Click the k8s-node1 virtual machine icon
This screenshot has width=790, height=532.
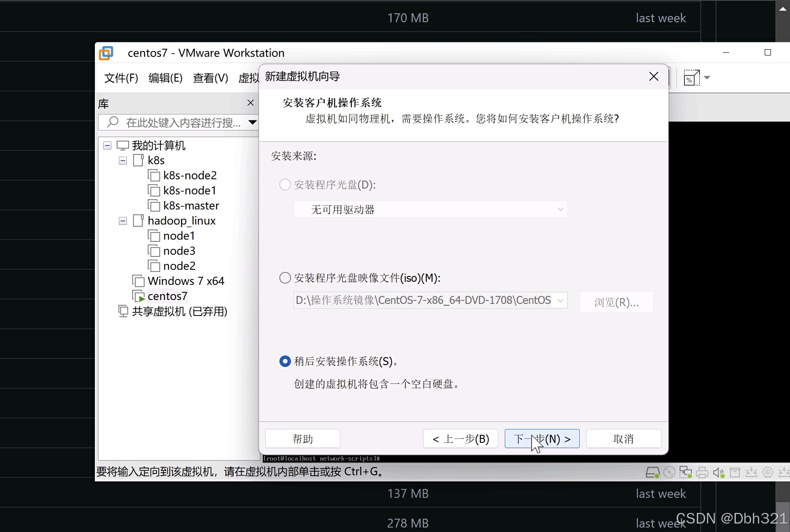[x=154, y=190]
